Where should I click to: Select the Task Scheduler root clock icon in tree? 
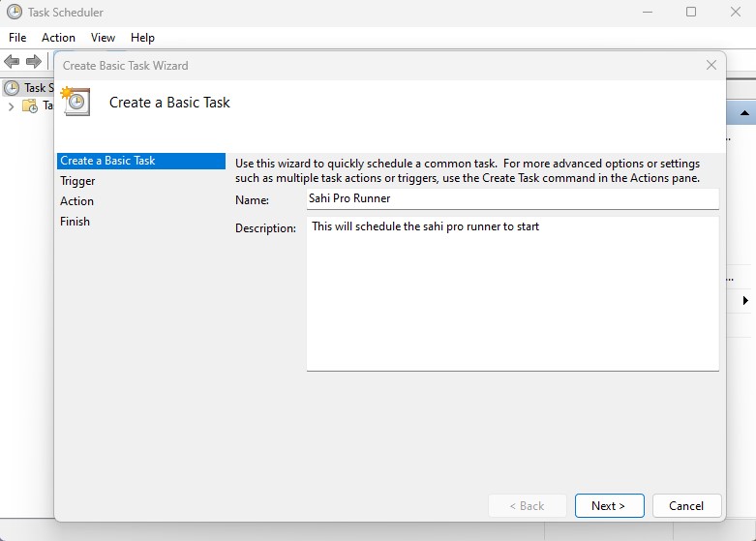(12, 88)
